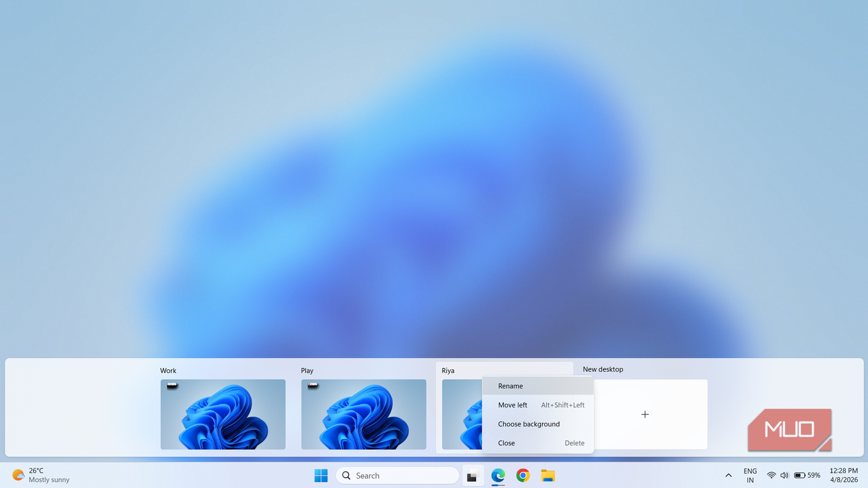868x488 pixels.
Task: Open the weather widget showing 26°C
Action: [x=41, y=475]
